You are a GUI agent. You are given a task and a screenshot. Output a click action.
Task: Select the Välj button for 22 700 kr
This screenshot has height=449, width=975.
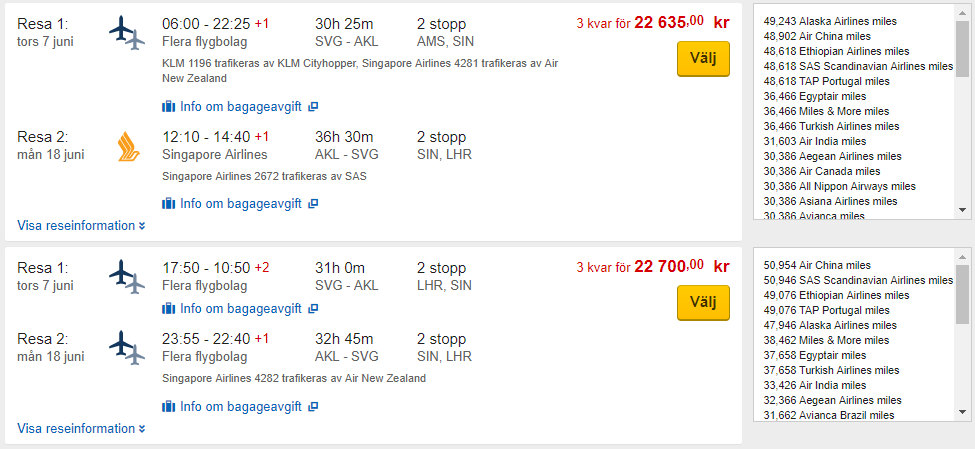(x=703, y=303)
